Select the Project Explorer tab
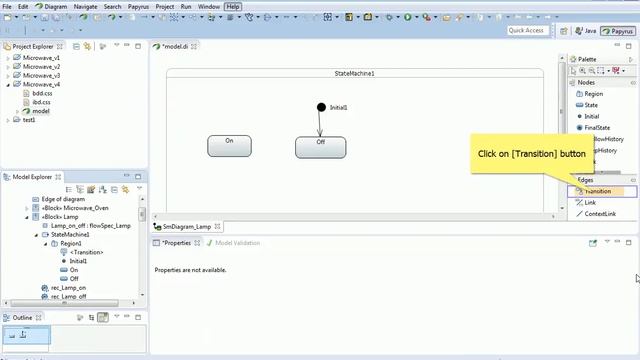This screenshot has width=640, height=360. point(33,47)
